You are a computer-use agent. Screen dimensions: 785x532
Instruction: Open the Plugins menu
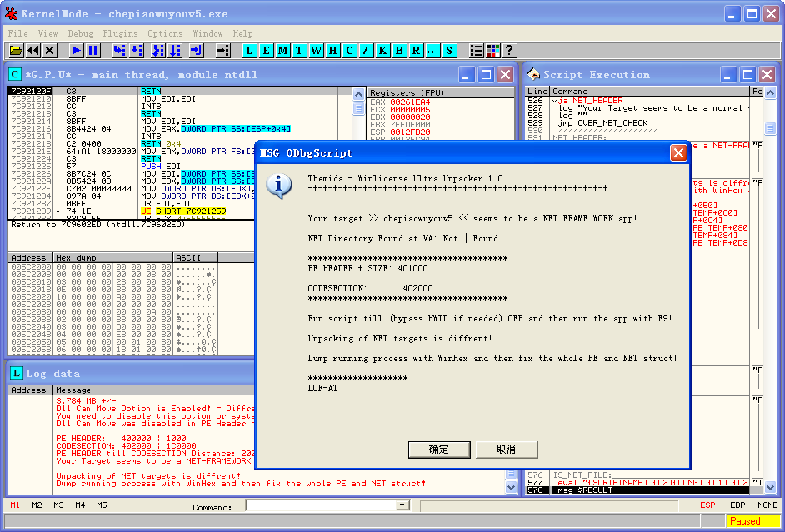click(x=120, y=33)
